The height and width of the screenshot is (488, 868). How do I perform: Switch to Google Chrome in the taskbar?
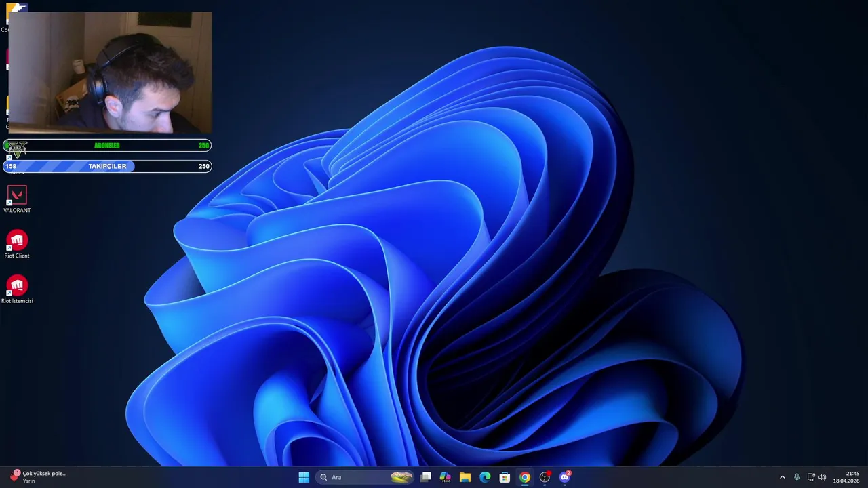(x=524, y=477)
